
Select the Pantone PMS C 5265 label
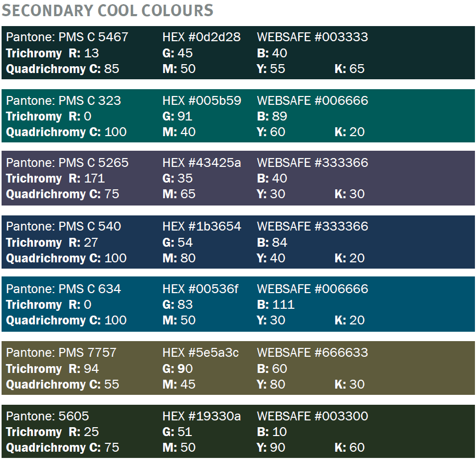click(x=67, y=163)
